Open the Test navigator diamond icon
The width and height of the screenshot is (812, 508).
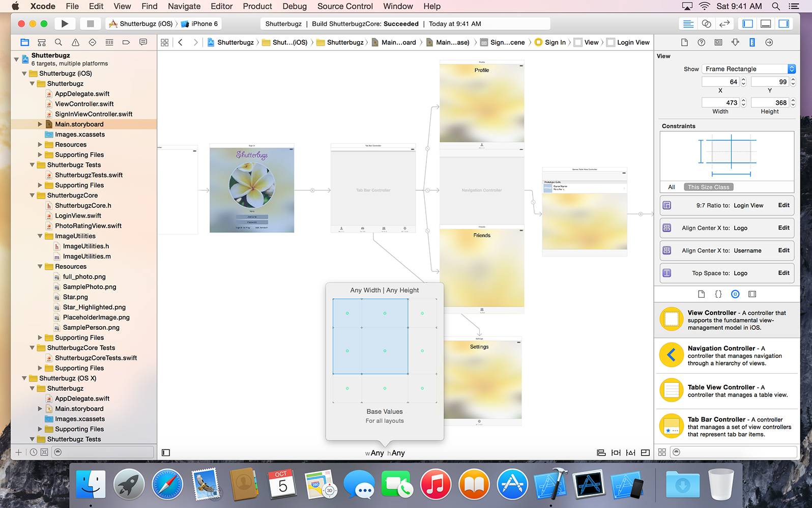tap(92, 42)
